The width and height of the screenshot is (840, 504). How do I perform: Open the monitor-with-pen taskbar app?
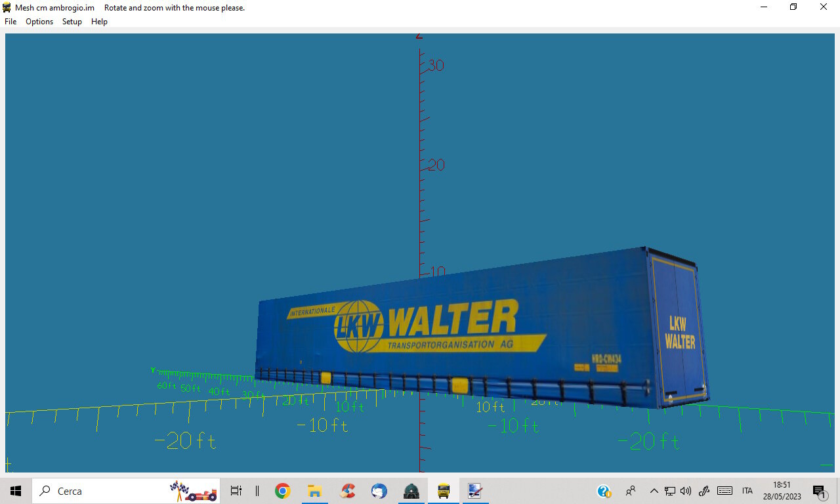click(x=475, y=491)
